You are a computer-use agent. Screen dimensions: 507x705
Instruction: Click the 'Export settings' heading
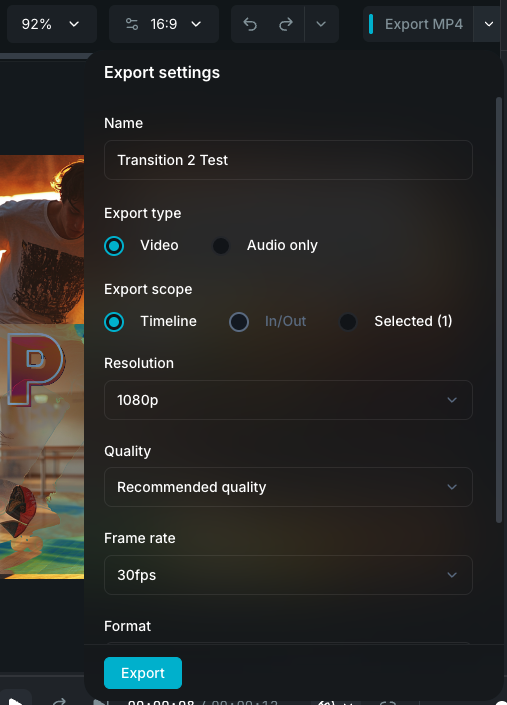click(162, 72)
